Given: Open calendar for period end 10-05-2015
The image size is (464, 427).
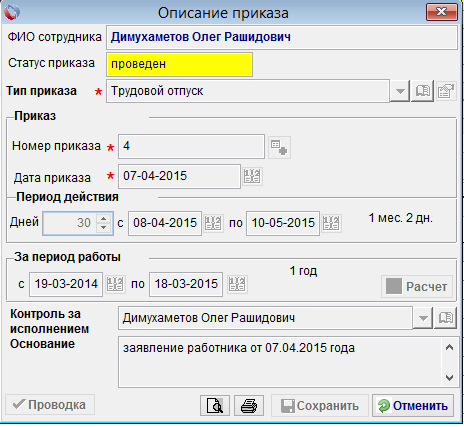Looking at the screenshot, I should tap(331, 223).
